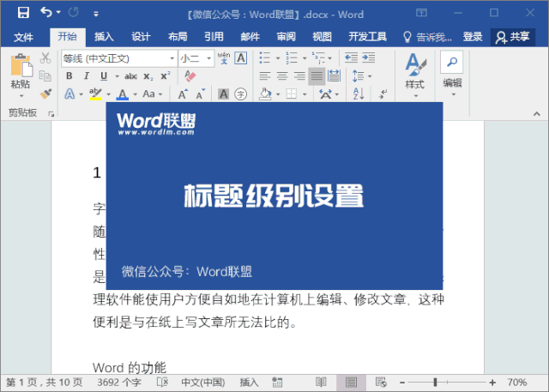This screenshot has height=392, width=549.
Task: Click the 粘贴 (Paste) clipboard icon
Action: (21, 65)
